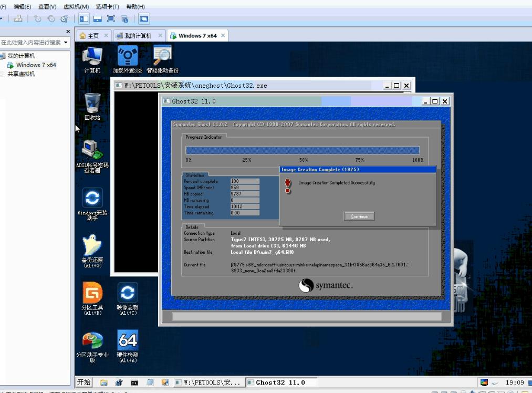Open the 计算机 desktop icon
The width and height of the screenshot is (532, 393).
pos(92,57)
